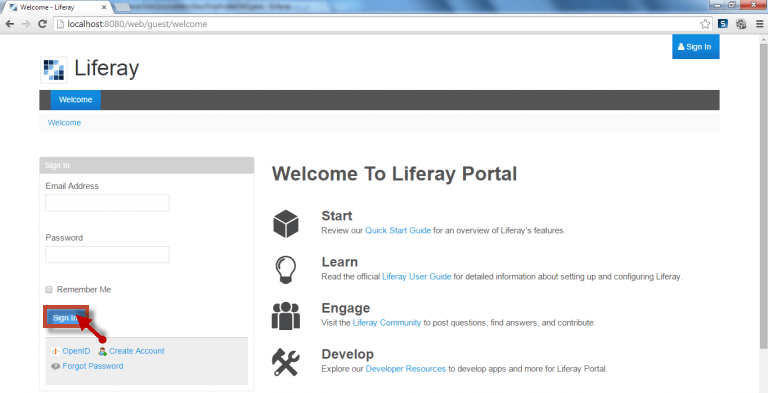Viewport: 768px width, 393px height.
Task: Click the Develop heading text
Action: coord(347,354)
